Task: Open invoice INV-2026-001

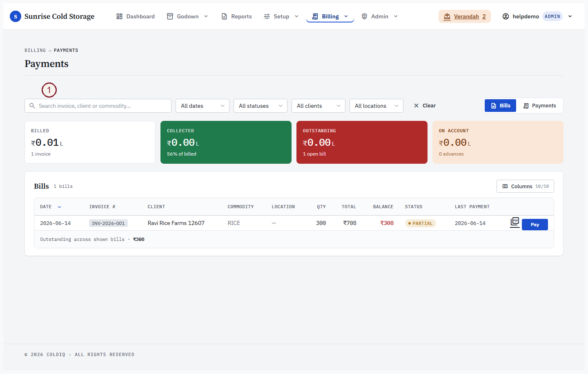Action: [x=108, y=223]
